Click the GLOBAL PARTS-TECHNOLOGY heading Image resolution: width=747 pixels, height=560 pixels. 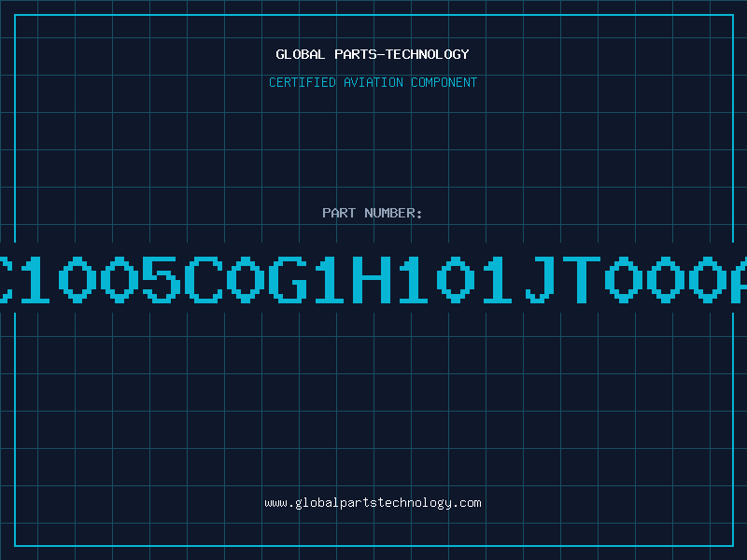tap(373, 54)
